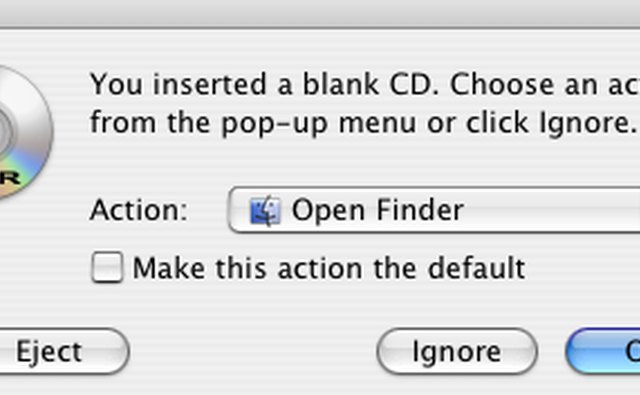Click empty space between Eject and Ignore buttons
This screenshot has width=640, height=395.
point(253,351)
